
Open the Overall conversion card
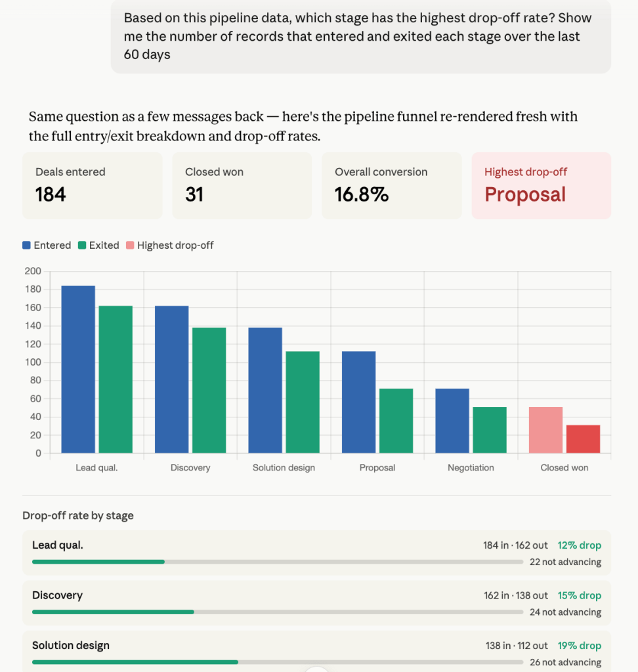click(391, 186)
